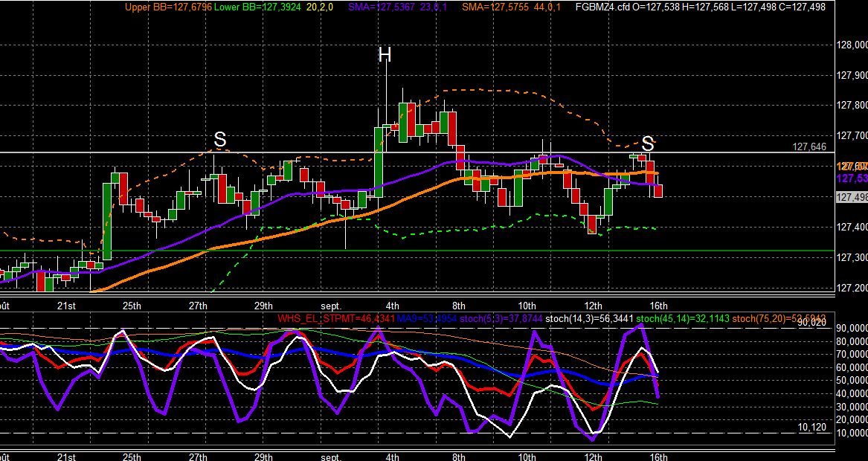This screenshot has width=868, height=461.
Task: Click the 20,0000 stochastic axis label
Action: point(853,420)
